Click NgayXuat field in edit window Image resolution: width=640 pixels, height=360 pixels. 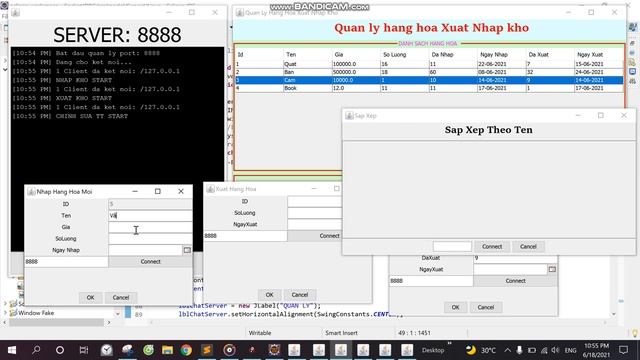tap(510, 269)
